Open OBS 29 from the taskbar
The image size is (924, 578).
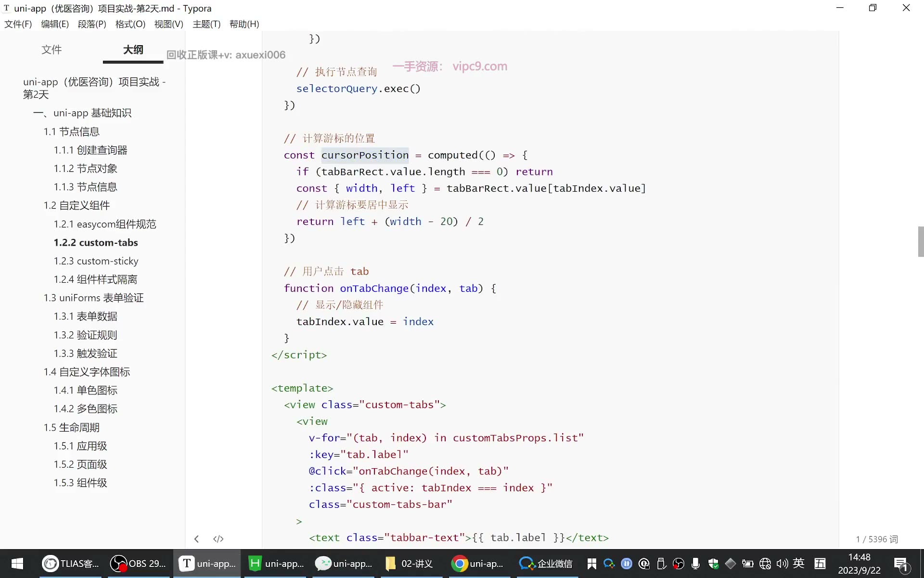138,564
